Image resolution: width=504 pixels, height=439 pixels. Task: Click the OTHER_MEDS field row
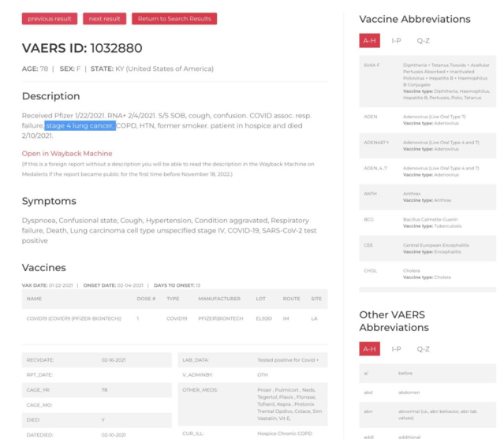point(252,404)
